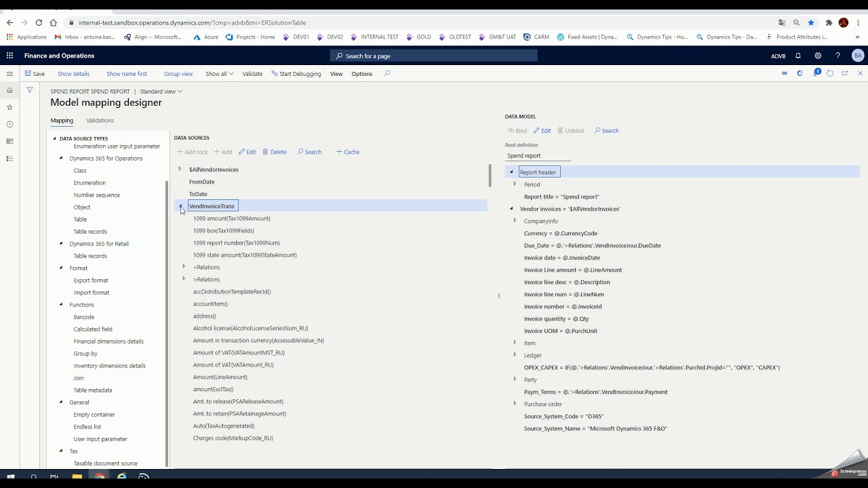Bookmark this page with the star icon
Screen dimensions: 868x488
(810, 22)
